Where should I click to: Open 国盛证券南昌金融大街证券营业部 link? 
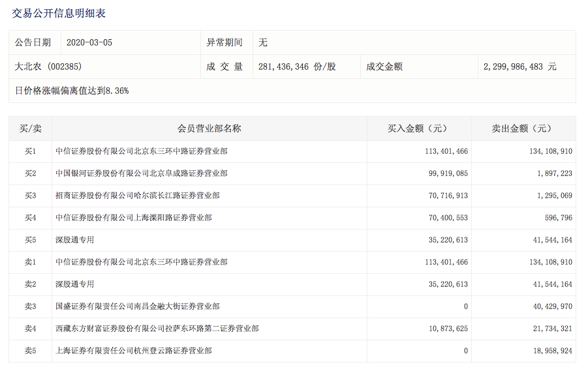(138, 306)
